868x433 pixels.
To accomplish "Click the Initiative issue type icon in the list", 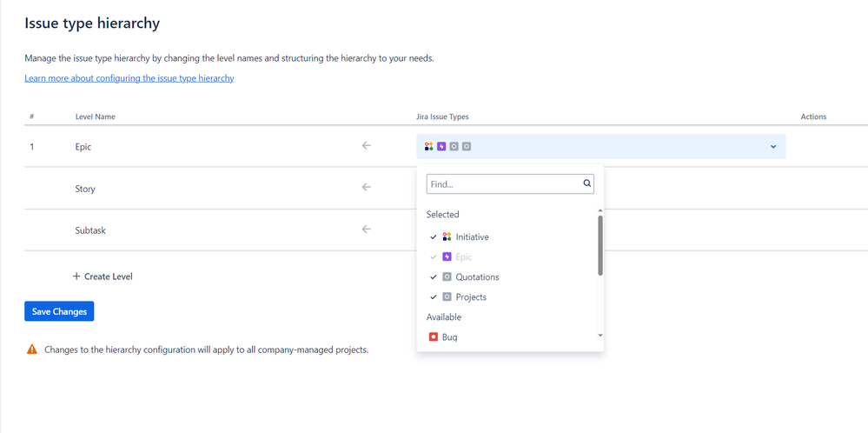I will tap(447, 236).
